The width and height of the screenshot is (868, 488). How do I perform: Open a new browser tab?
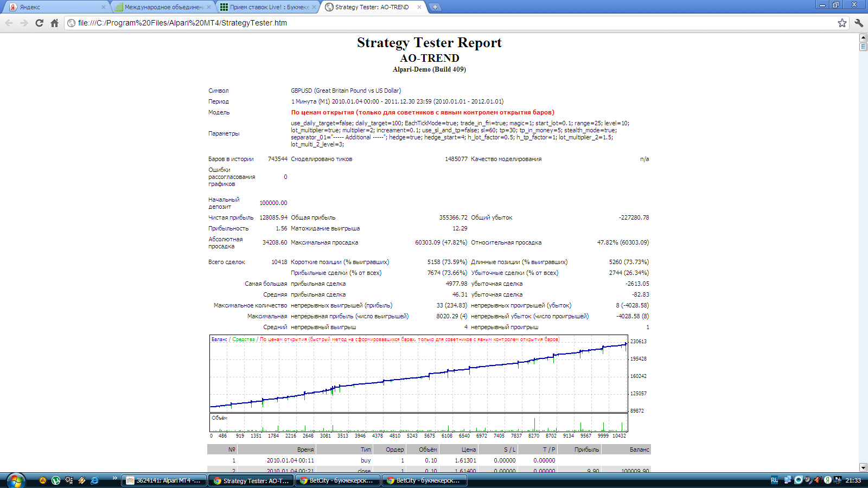point(435,7)
